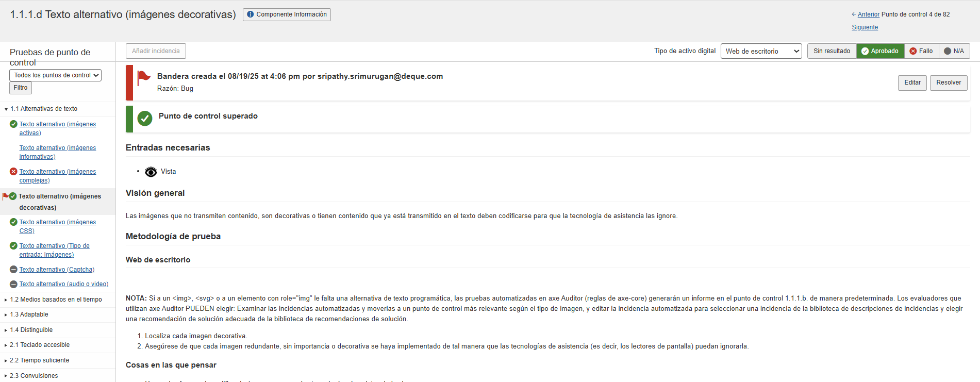Set result to Aprobado
This screenshot has height=382, width=980.
[x=880, y=51]
